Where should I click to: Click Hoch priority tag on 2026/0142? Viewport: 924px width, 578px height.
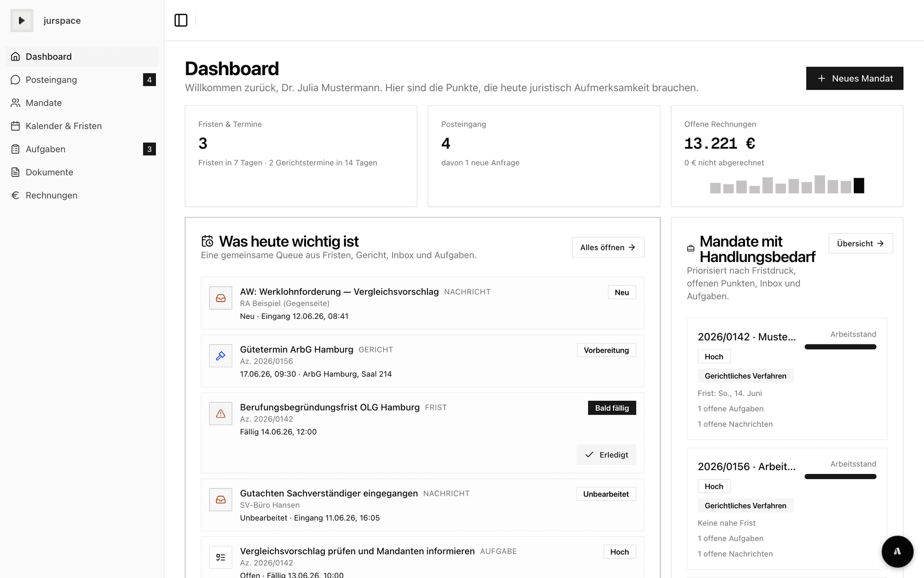714,356
